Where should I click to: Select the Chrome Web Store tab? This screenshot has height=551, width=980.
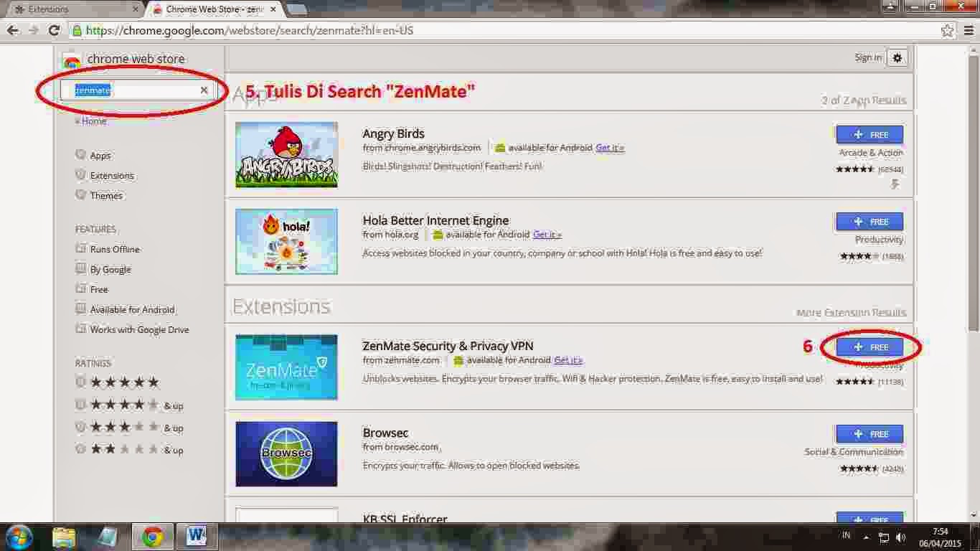coord(213,9)
